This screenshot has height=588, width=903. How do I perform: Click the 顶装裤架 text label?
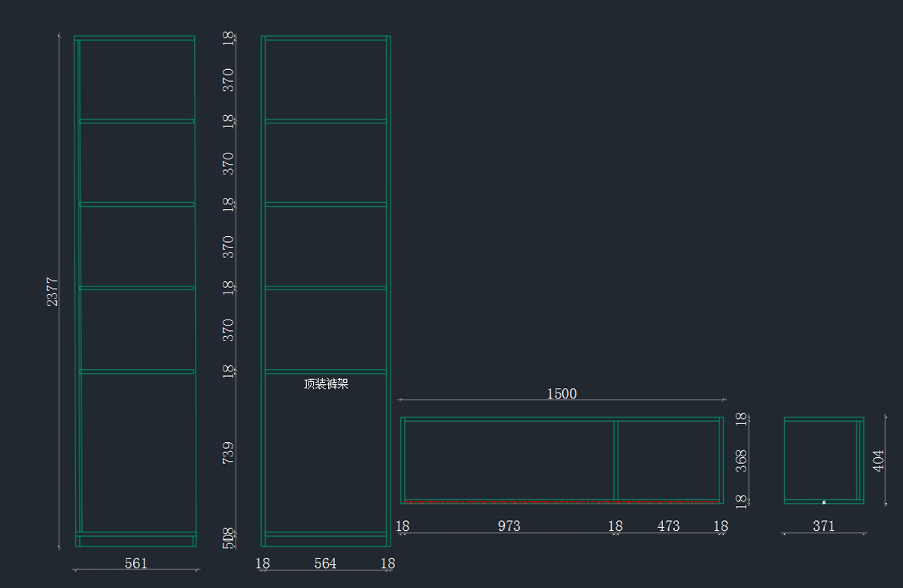[x=326, y=384]
